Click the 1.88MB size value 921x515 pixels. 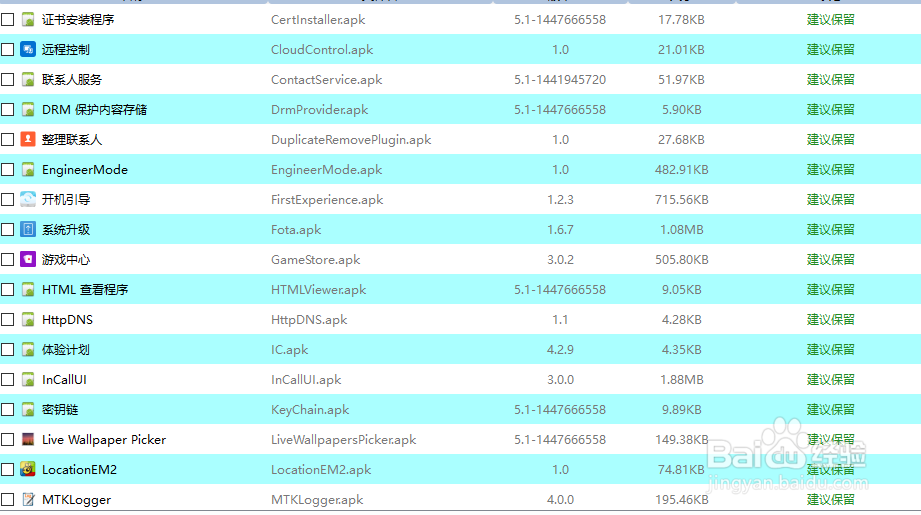(x=681, y=379)
